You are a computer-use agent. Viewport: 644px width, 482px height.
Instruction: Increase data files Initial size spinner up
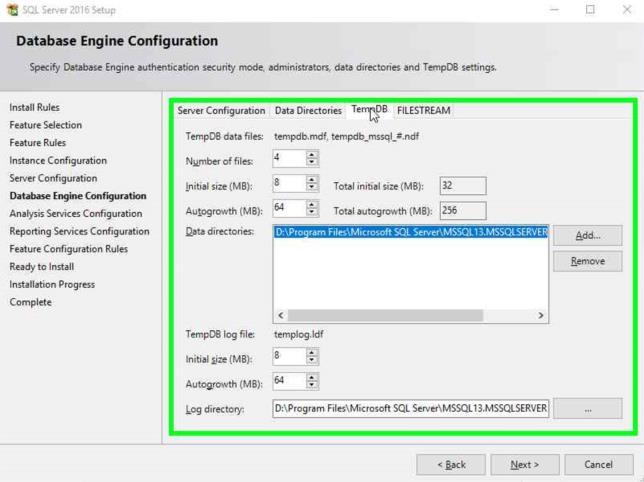312,180
